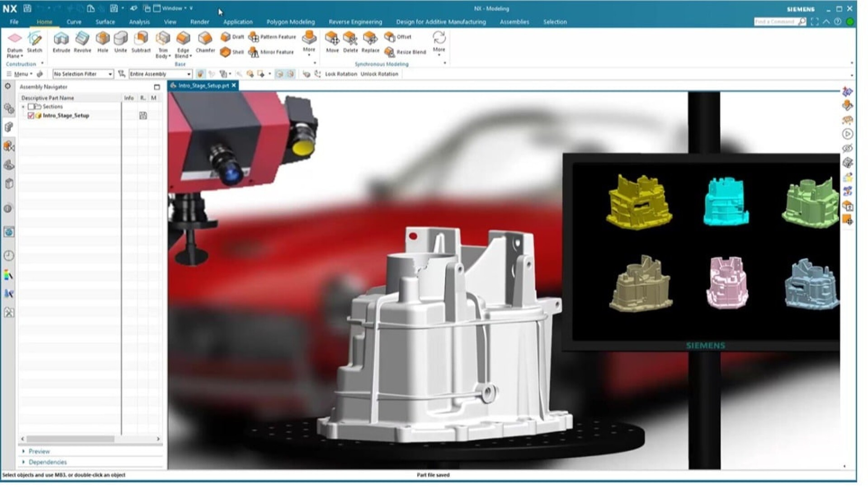
Task: Open the Analysis ribbon tab
Action: (139, 22)
